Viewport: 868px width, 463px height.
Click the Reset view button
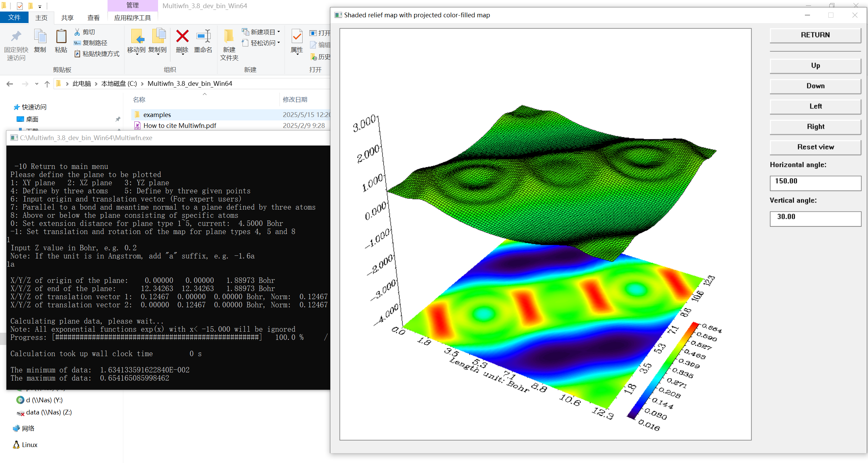[x=815, y=147]
